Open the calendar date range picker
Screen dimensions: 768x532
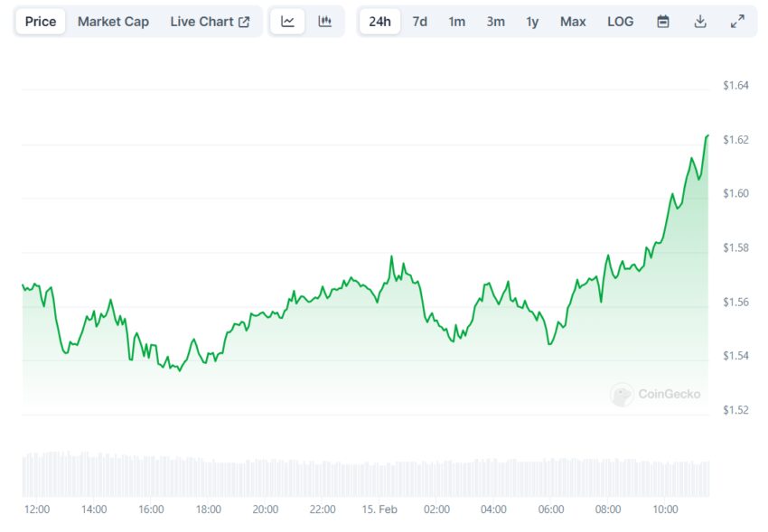[x=663, y=22]
